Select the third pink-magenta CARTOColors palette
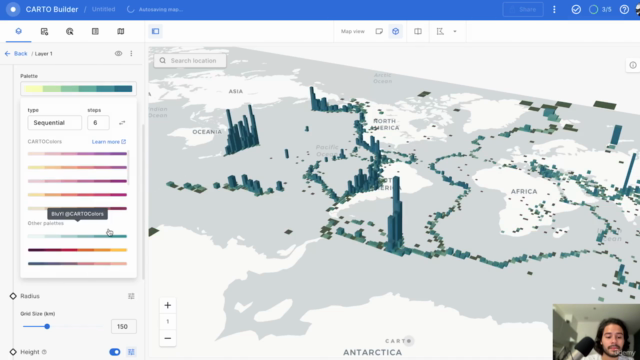Image resolution: width=640 pixels, height=360 pixels. (x=77, y=181)
